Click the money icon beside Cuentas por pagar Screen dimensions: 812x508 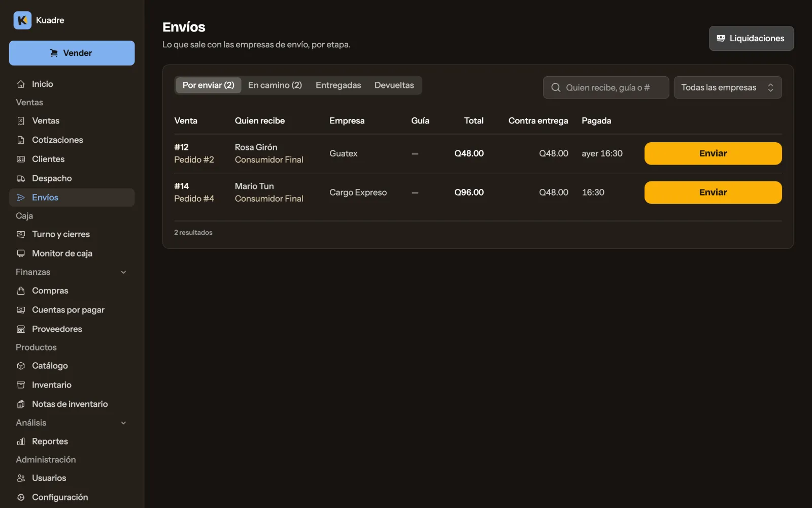click(x=21, y=310)
